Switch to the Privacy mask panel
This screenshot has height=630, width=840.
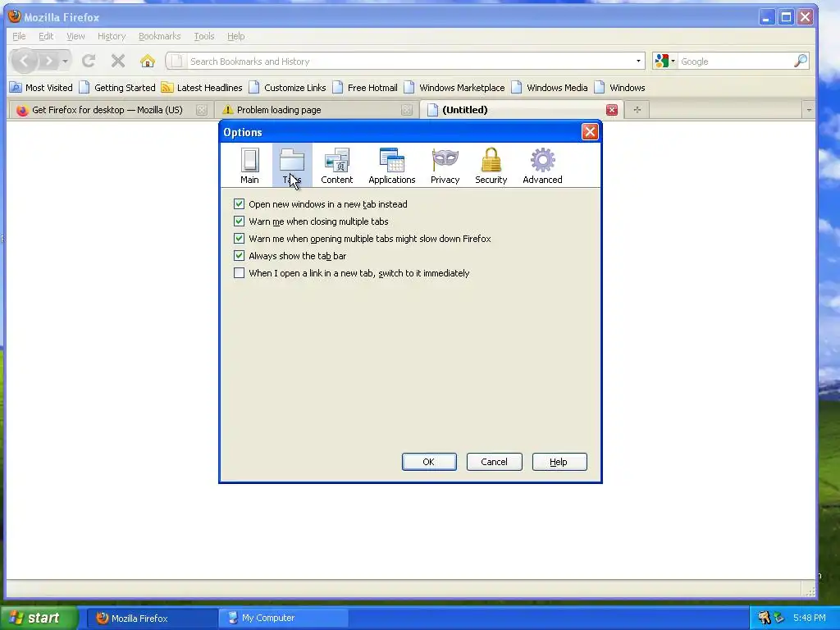pos(445,166)
